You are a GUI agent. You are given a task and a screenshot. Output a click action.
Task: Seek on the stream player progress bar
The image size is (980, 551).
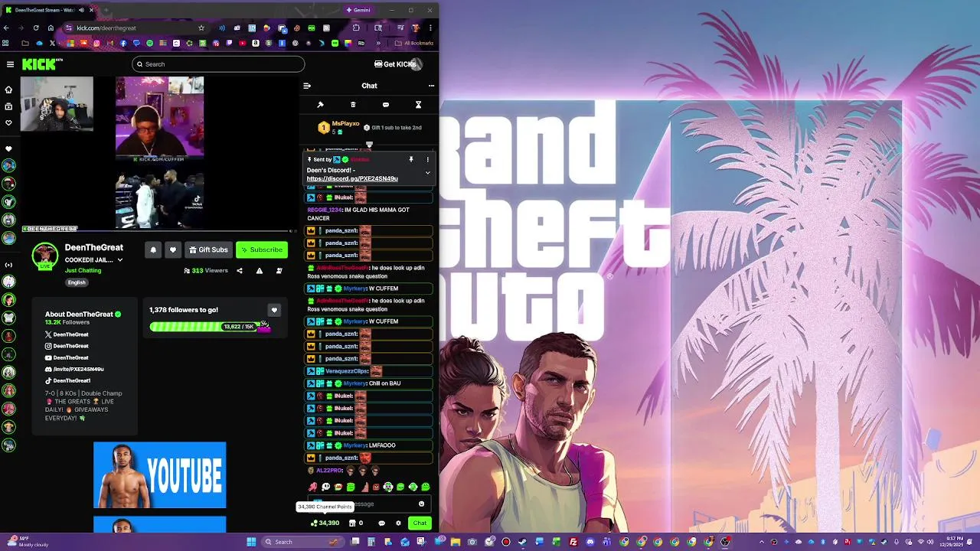(156, 231)
